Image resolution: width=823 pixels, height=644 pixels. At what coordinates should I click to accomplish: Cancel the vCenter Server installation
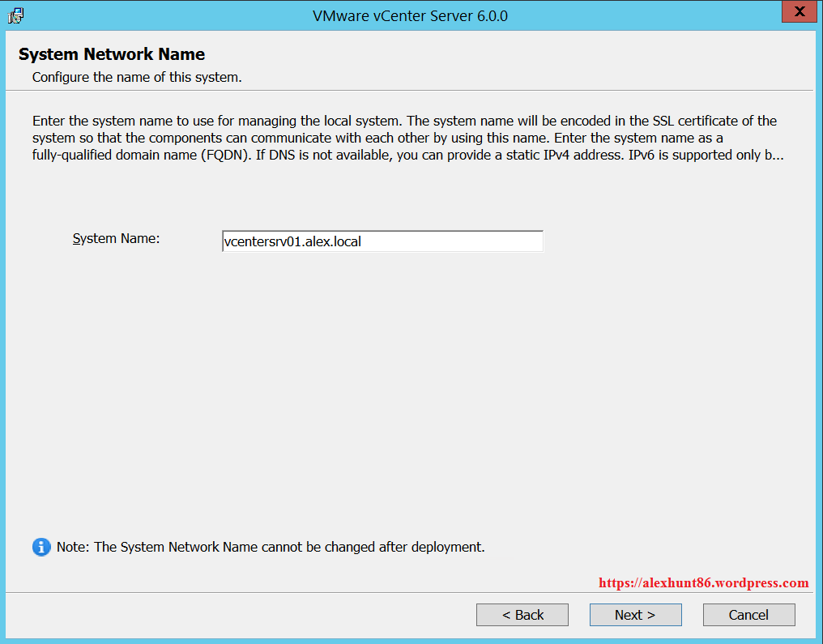coord(748,615)
